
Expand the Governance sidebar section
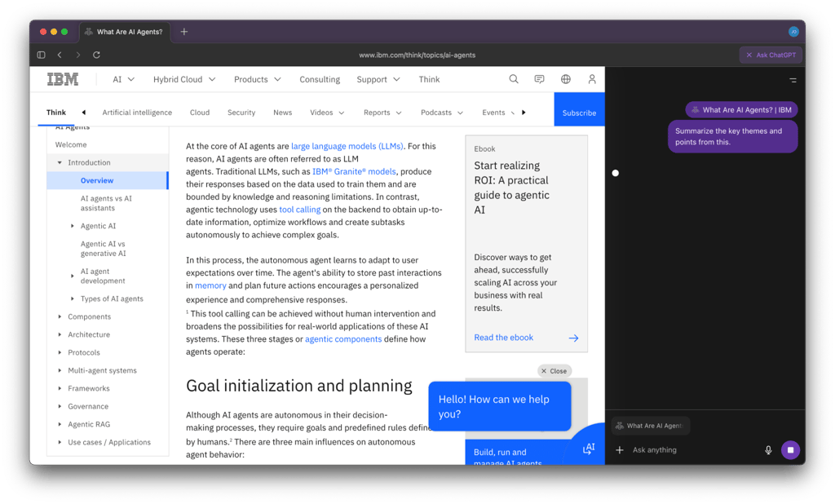pos(60,406)
